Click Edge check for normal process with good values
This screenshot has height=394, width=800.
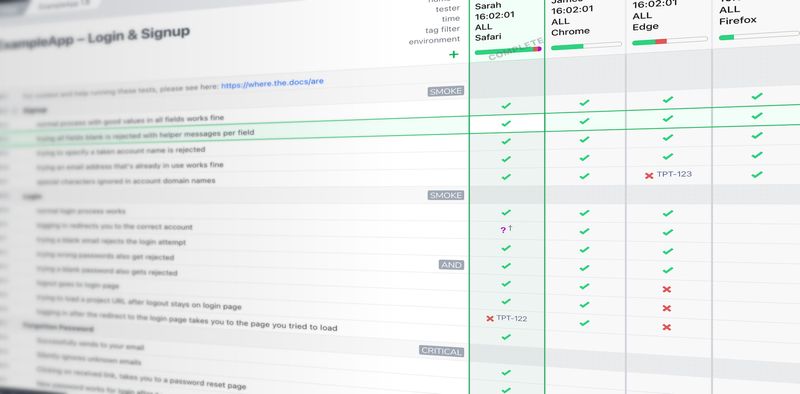[x=667, y=100]
